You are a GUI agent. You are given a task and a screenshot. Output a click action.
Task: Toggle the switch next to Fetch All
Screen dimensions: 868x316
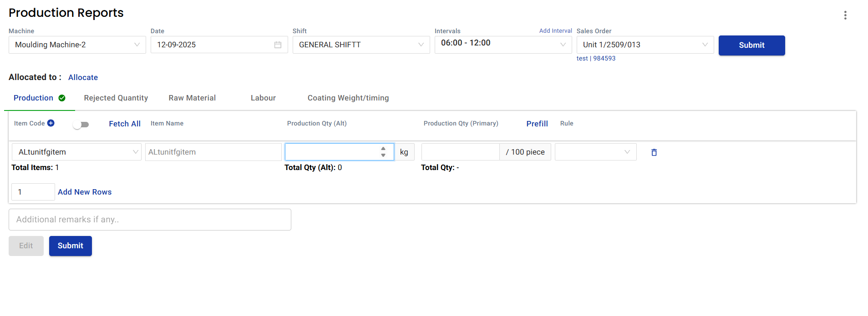[x=81, y=125]
